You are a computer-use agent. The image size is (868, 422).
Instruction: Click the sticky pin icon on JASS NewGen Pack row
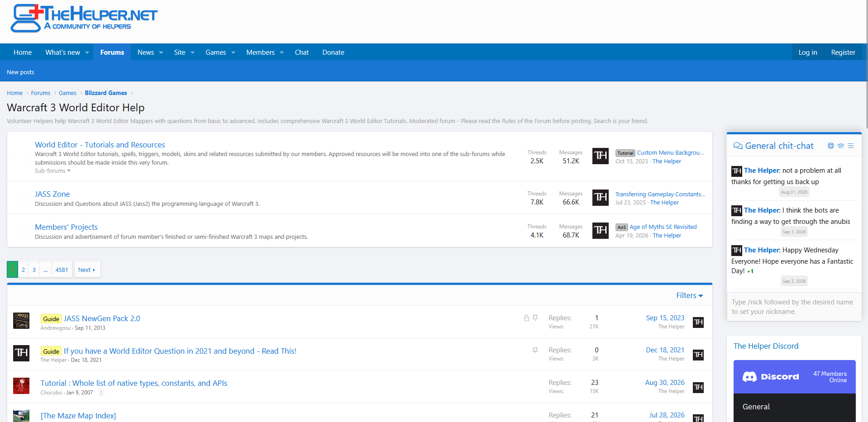535,318
